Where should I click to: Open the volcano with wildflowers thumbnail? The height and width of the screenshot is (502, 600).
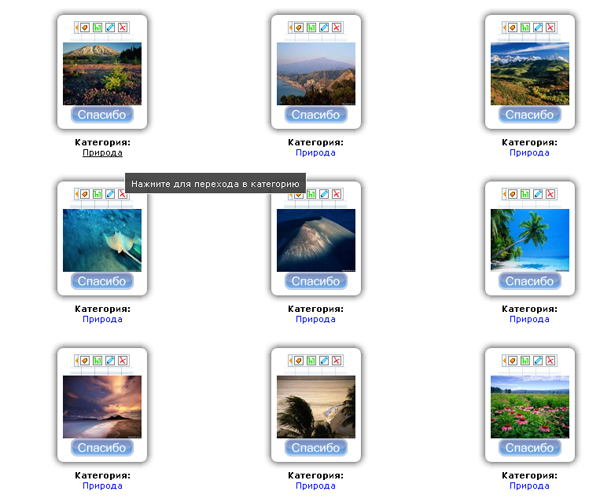click(x=102, y=73)
